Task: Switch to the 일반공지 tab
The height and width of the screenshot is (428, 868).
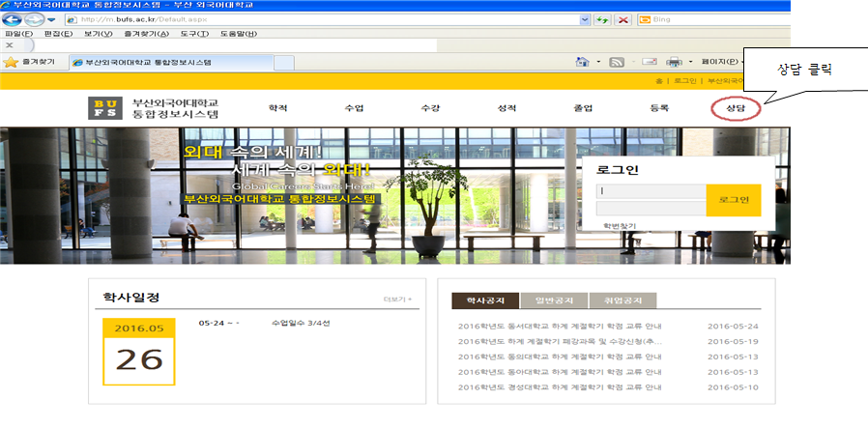Action: (x=553, y=300)
